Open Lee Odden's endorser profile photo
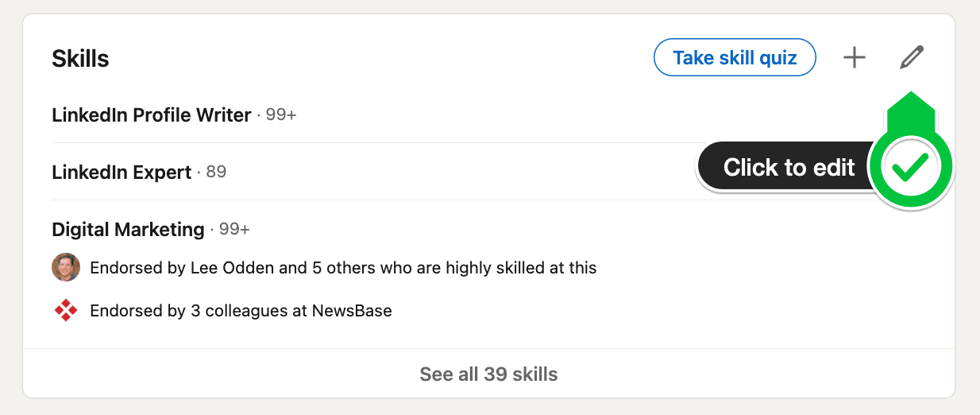 pos(66,267)
